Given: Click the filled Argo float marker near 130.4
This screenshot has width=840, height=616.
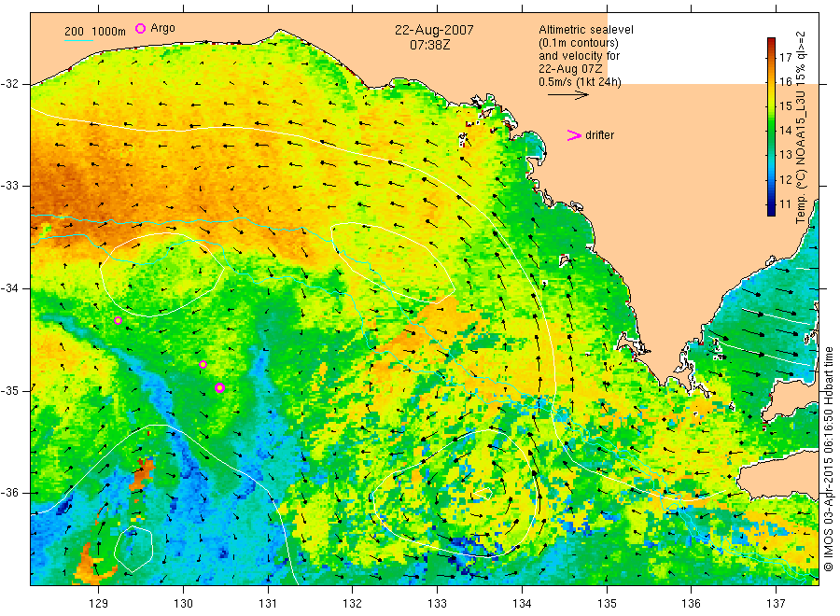Looking at the screenshot, I should 219,388.
